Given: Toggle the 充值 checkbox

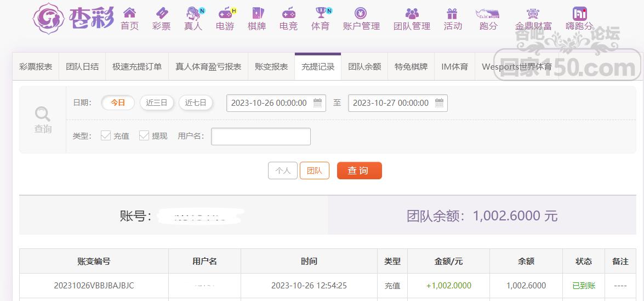Looking at the screenshot, I should (106, 136).
